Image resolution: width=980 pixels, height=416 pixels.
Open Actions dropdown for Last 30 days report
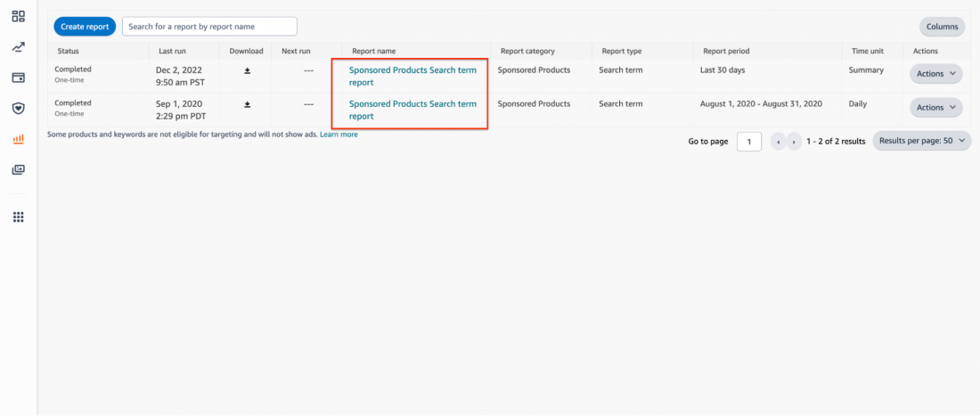coord(935,74)
